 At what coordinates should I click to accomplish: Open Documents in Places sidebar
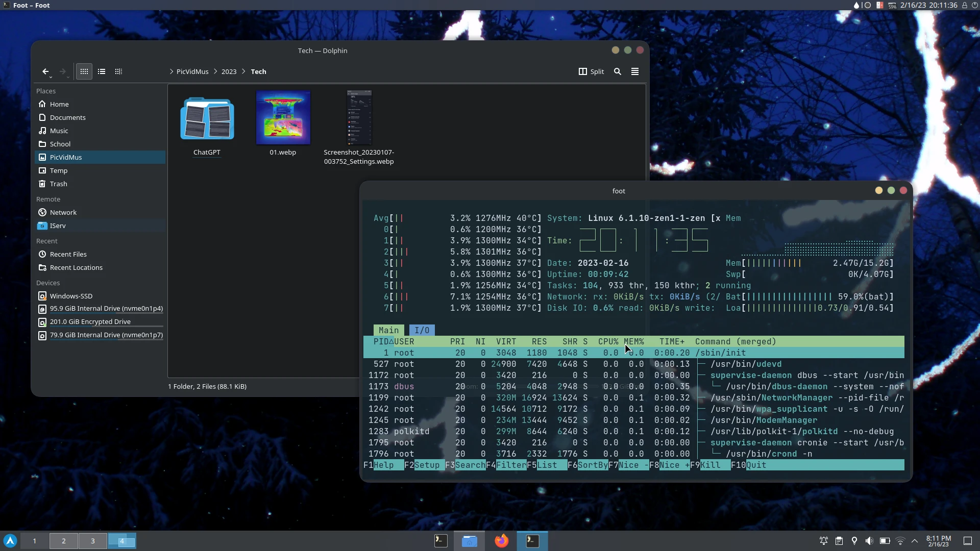100,117
